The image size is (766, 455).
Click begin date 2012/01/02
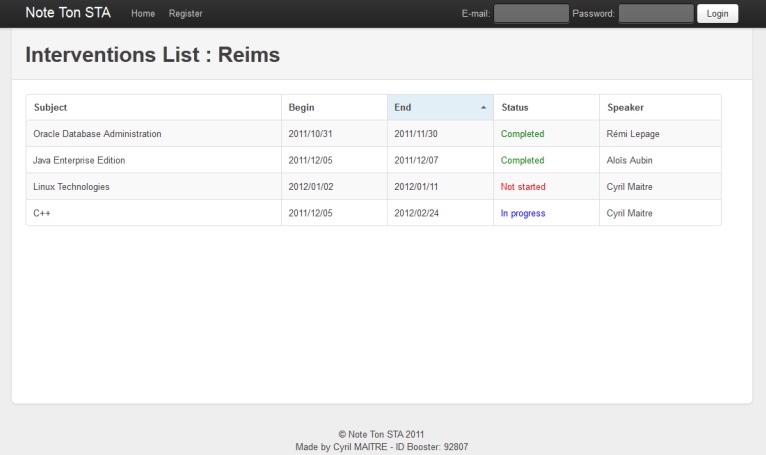tap(311, 187)
